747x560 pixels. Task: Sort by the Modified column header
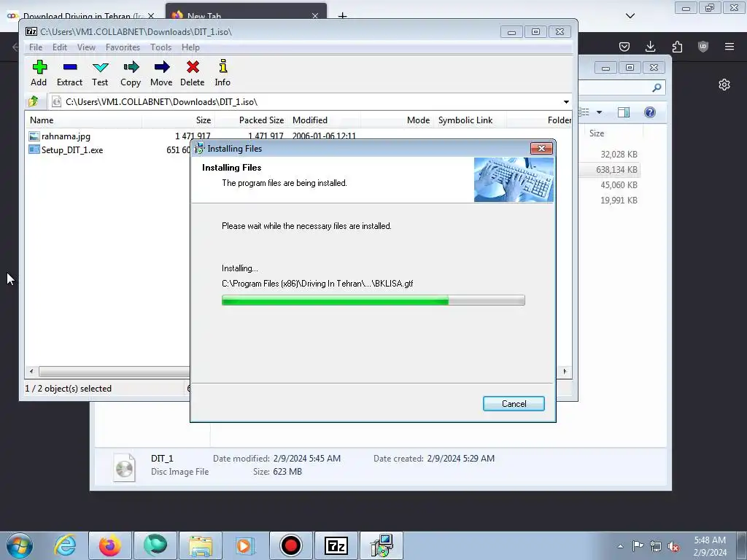[x=325, y=120]
